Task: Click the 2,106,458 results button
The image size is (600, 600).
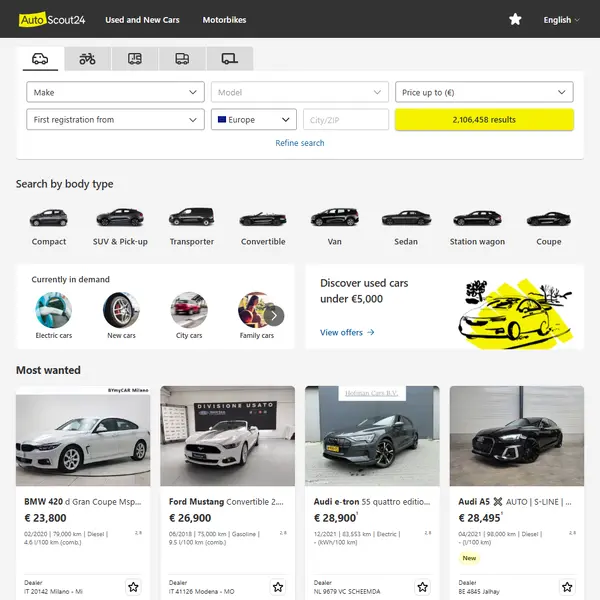Action: [484, 120]
